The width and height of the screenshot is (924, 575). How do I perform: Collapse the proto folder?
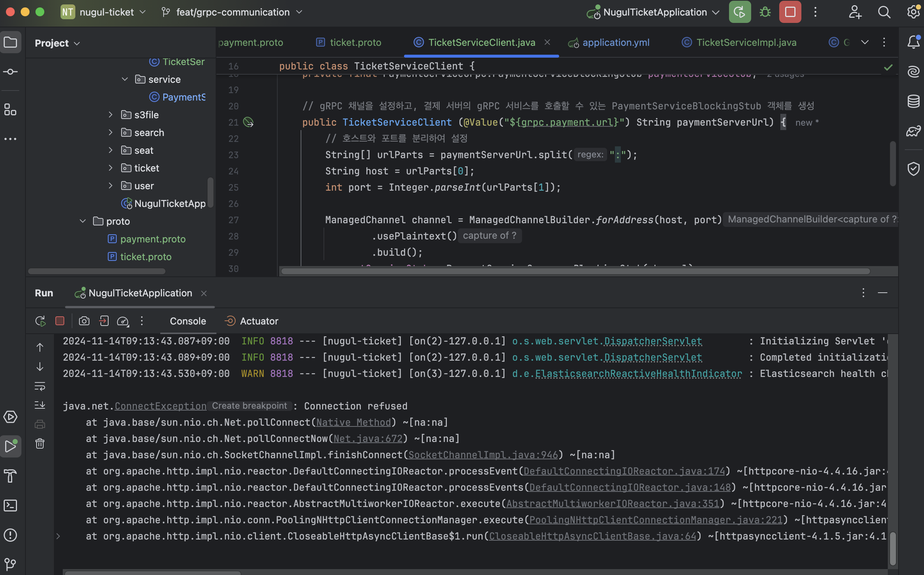pos(82,221)
